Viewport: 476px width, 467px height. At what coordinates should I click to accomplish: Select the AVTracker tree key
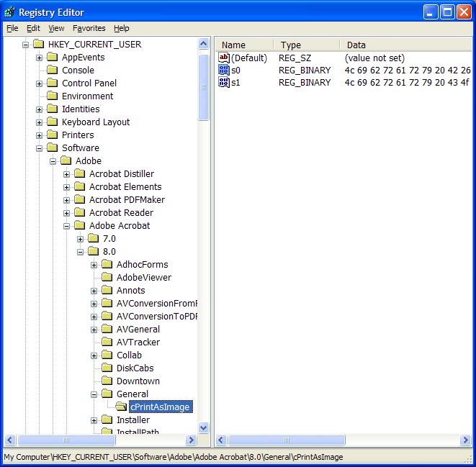pyautogui.click(x=138, y=343)
